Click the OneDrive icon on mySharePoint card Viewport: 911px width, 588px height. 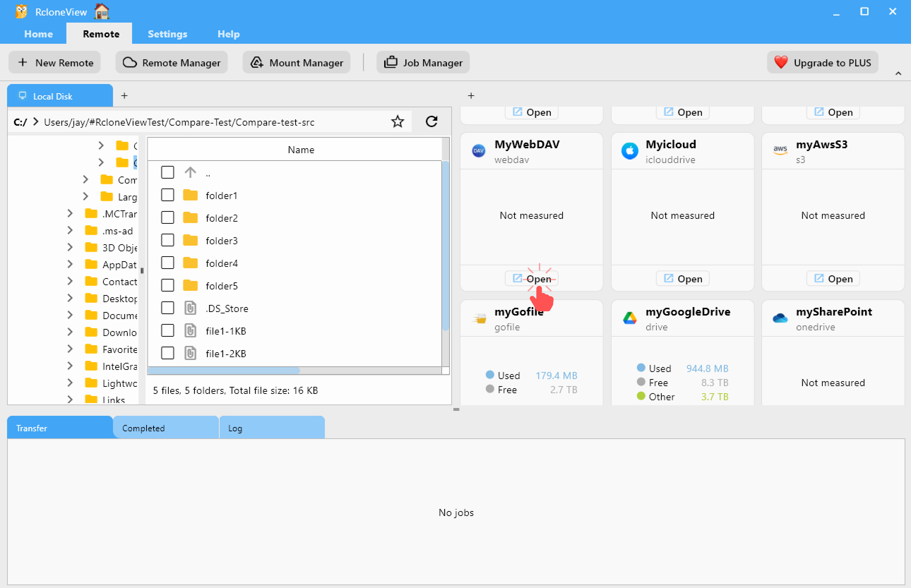(x=780, y=318)
